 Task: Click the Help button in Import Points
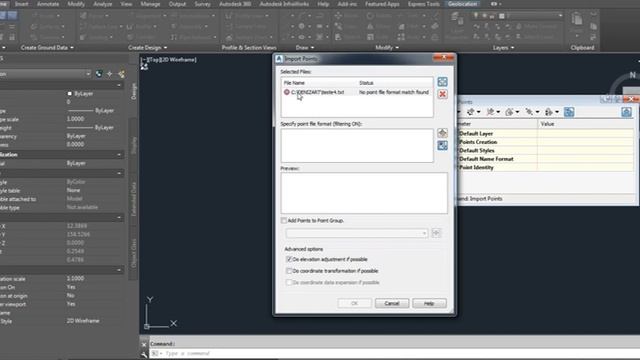[x=429, y=303]
